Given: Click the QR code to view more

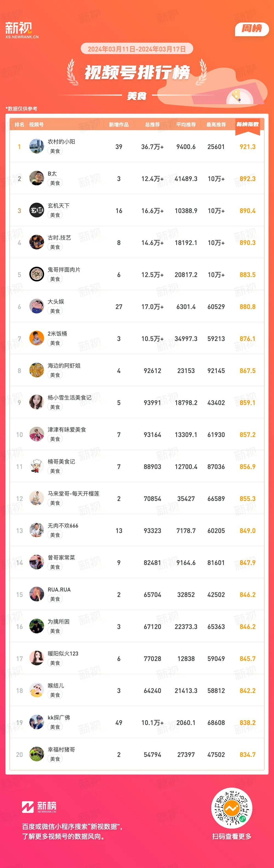Looking at the screenshot, I should [232, 808].
